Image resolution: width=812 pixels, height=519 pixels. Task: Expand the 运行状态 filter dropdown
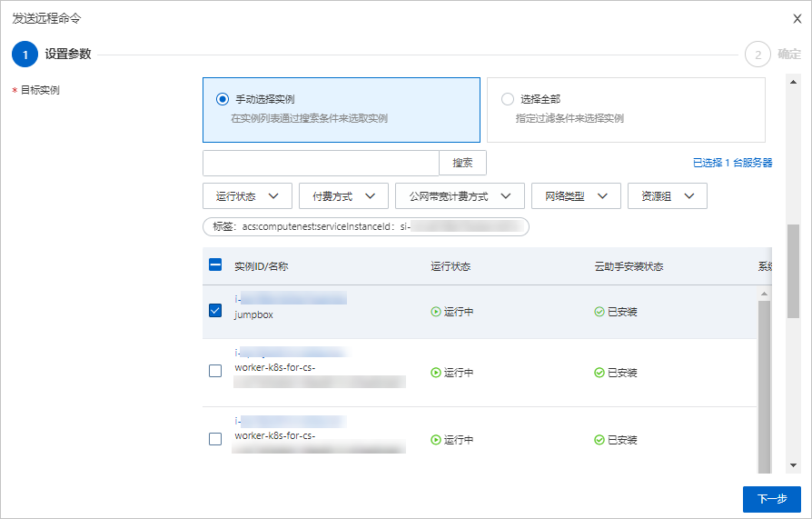[247, 196]
